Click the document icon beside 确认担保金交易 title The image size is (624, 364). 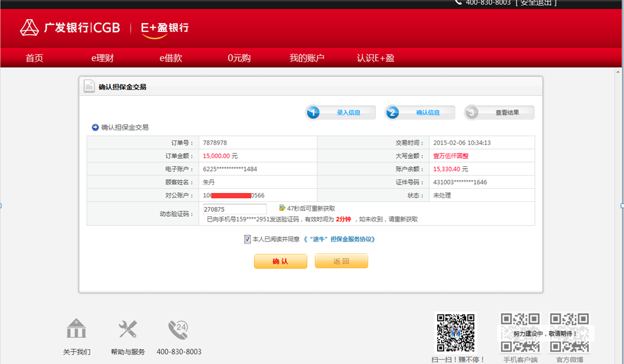(x=89, y=86)
